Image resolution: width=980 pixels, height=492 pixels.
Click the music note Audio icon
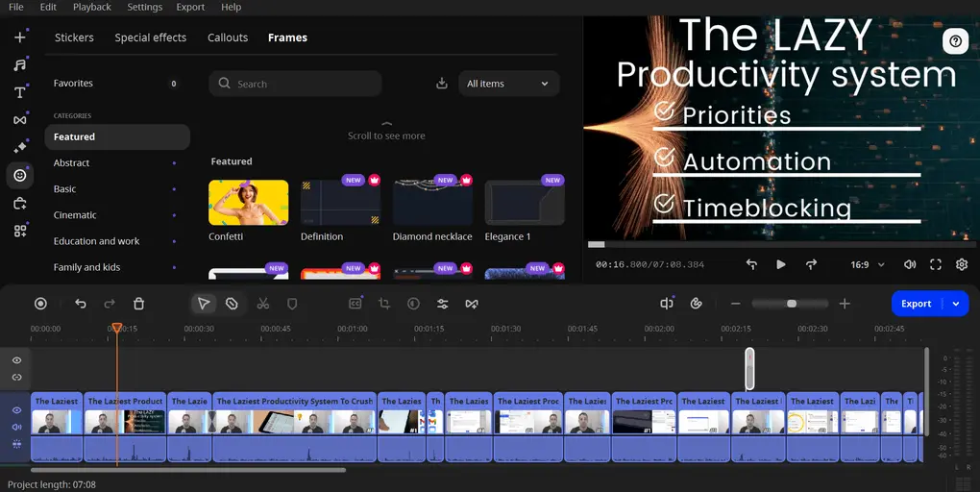tap(19, 65)
